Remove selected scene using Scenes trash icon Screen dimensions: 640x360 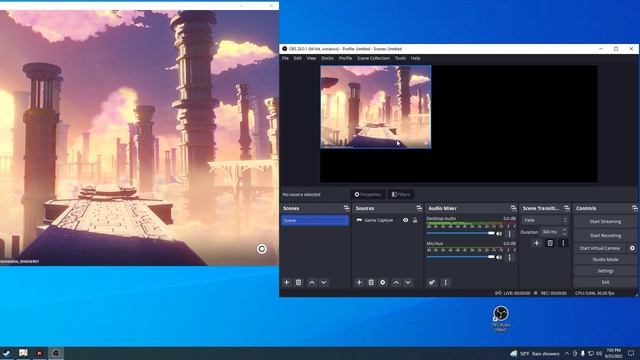298,282
